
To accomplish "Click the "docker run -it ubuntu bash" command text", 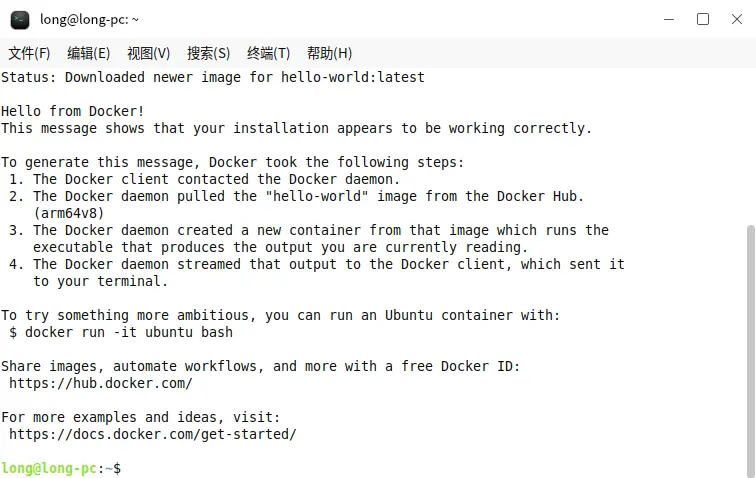I will click(129, 332).
